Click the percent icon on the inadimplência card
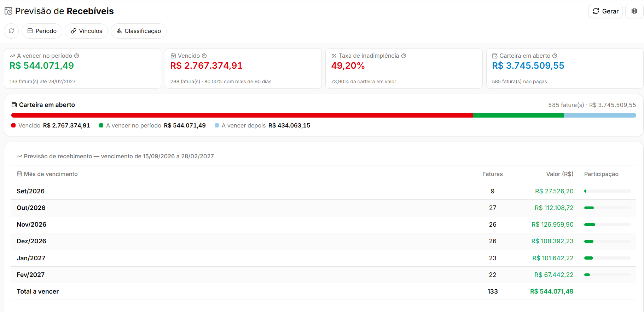 pos(334,56)
